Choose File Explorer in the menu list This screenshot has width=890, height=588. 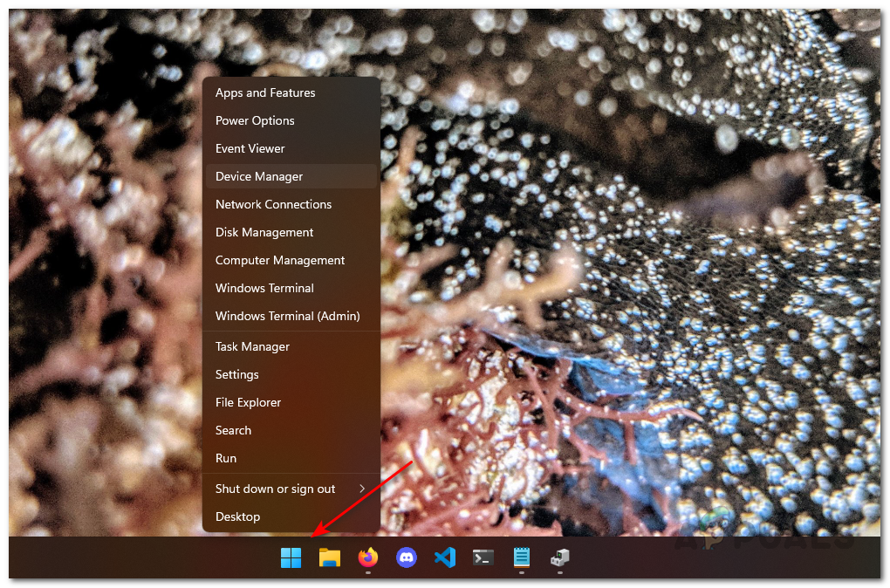click(x=291, y=402)
